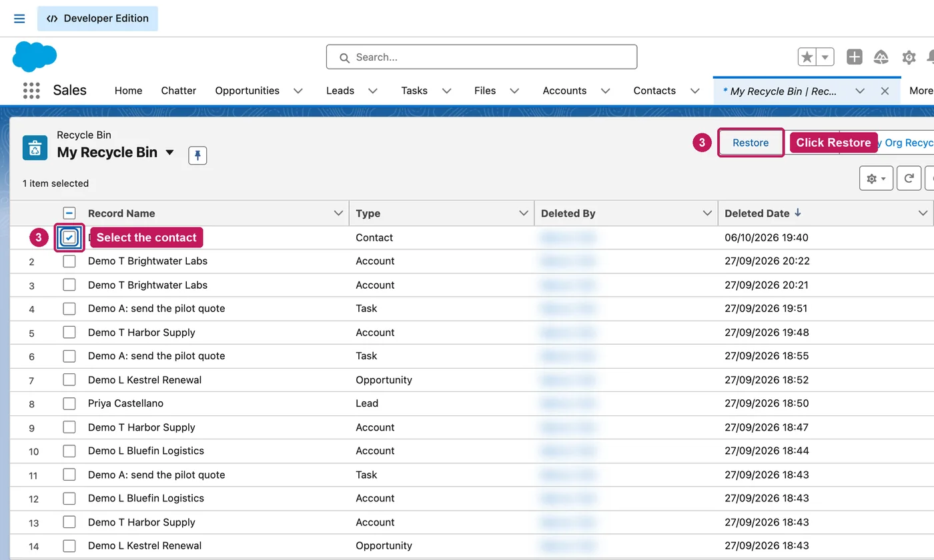Viewport: 934px width, 560px height.
Task: Click the search magnifier icon
Action: tap(344, 58)
